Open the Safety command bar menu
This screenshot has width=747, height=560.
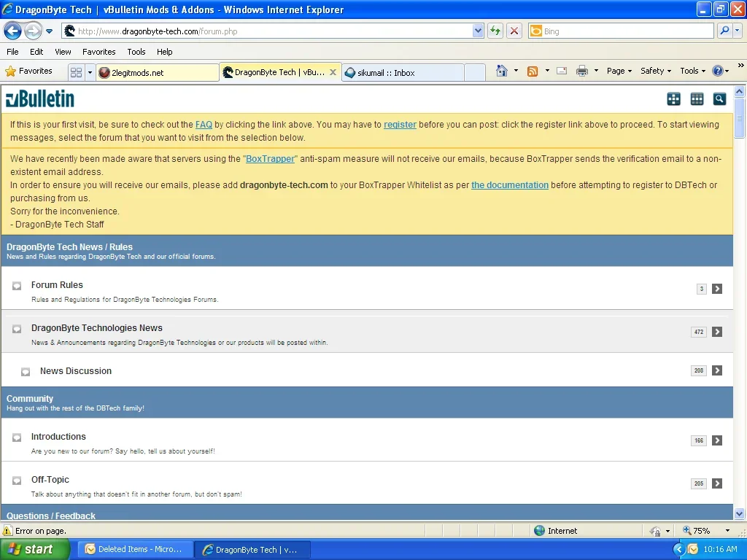(656, 71)
